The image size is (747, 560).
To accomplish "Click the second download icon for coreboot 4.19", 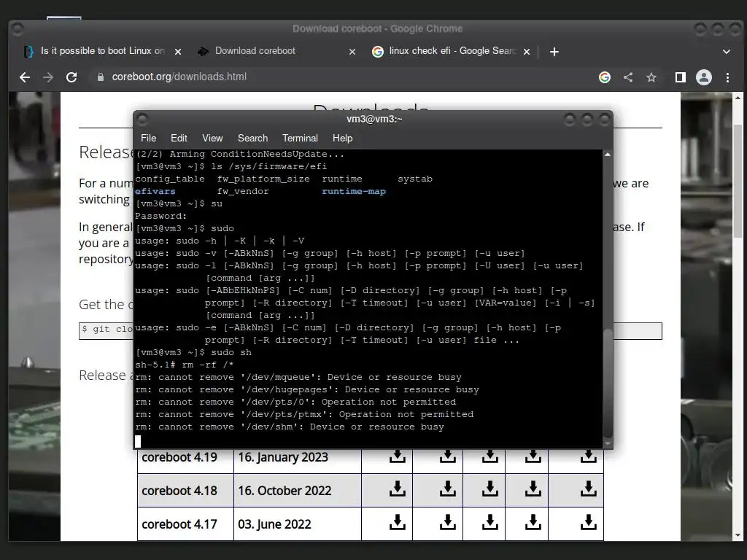I will 447,456.
